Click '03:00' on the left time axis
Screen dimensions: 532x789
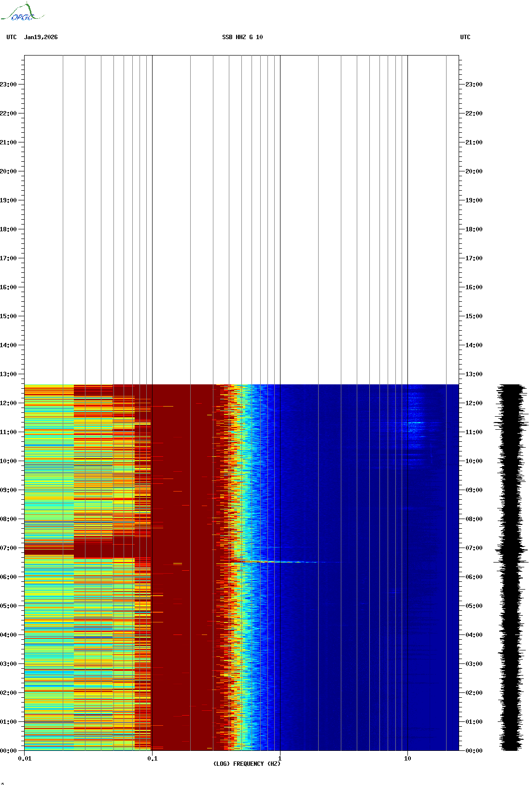(x=8, y=664)
